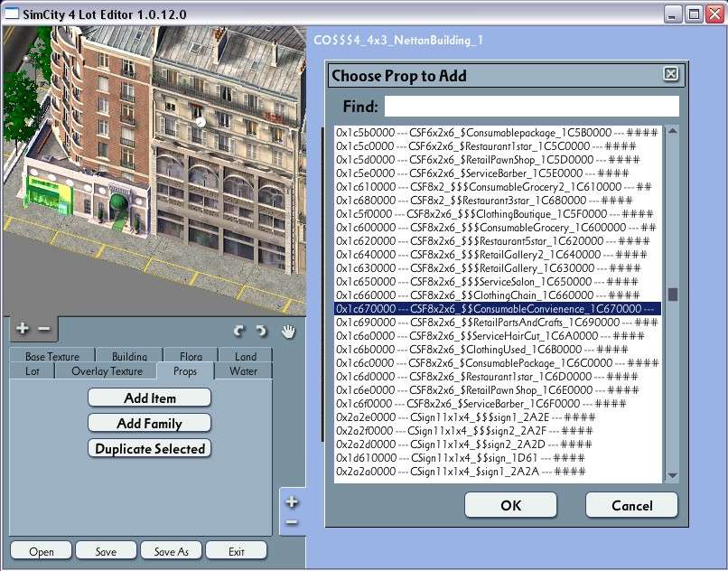Close the SimCity 4 Lot Editor window
Viewport: 728px width, 571px height.
pyautogui.click(x=715, y=14)
